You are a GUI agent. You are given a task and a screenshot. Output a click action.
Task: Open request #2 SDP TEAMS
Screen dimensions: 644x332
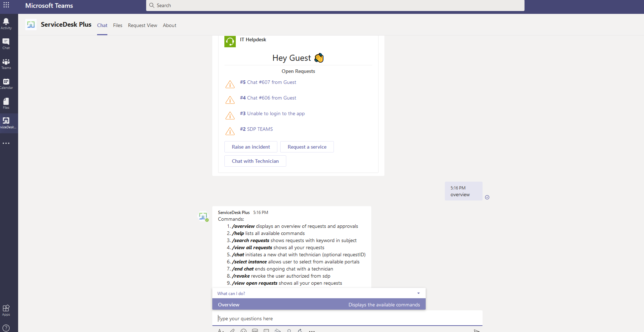pos(256,129)
